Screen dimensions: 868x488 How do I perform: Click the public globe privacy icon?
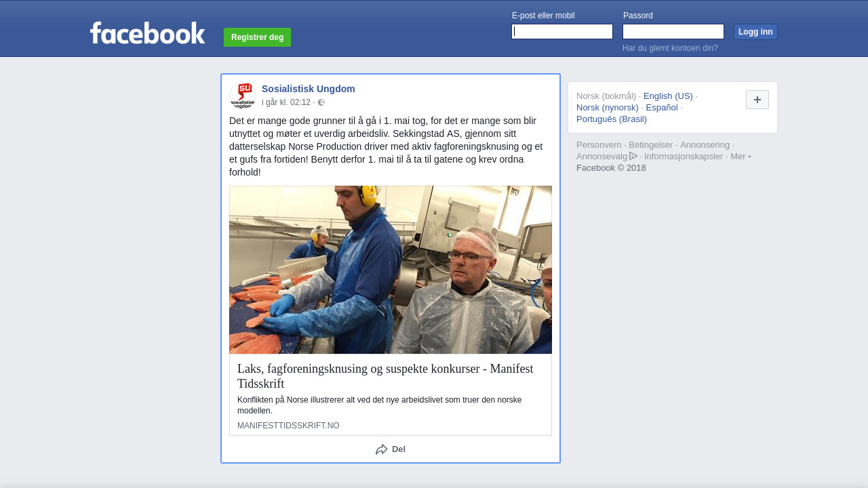[x=321, y=102]
